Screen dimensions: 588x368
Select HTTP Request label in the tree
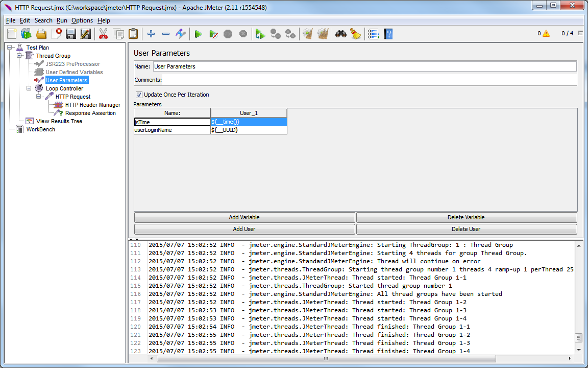[73, 97]
